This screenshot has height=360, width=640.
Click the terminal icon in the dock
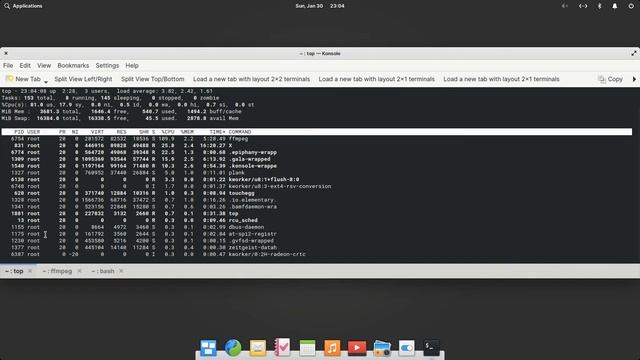(x=431, y=347)
